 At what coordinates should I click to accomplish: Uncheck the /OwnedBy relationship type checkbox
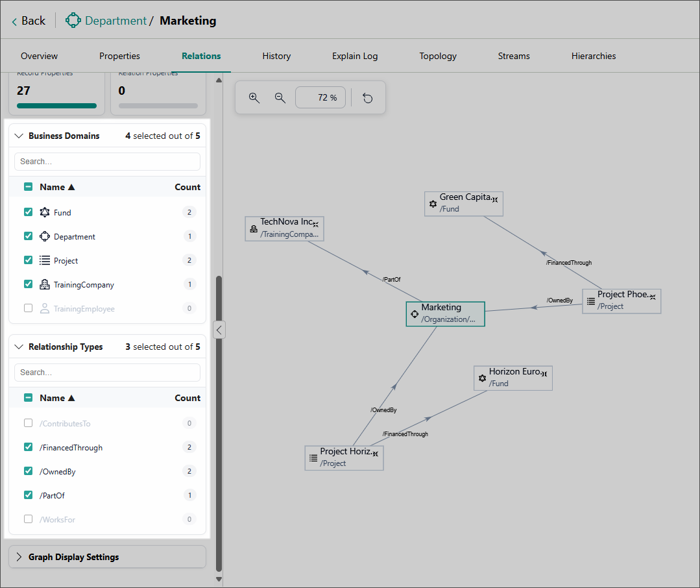point(28,471)
